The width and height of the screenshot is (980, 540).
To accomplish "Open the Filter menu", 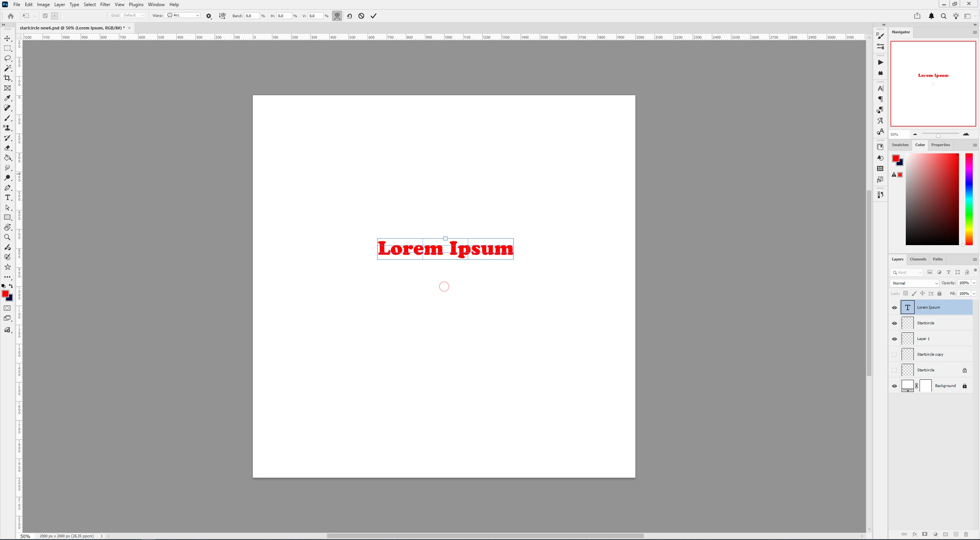I will [105, 5].
